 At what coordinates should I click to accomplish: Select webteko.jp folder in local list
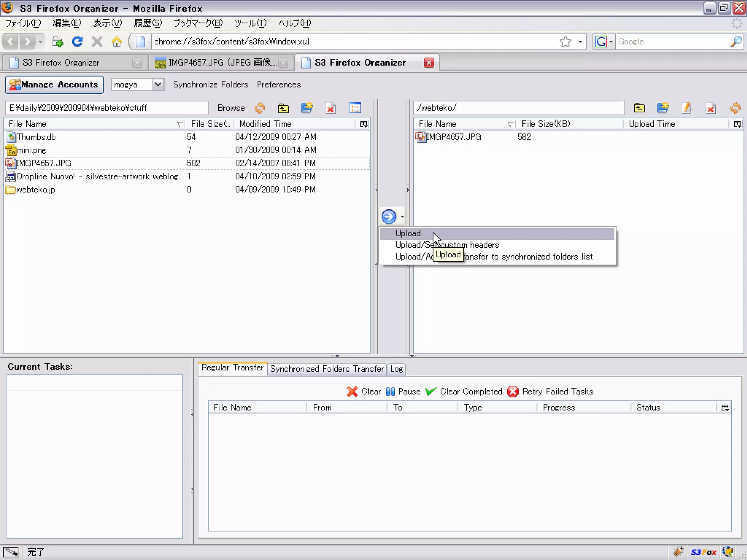[187, 190]
